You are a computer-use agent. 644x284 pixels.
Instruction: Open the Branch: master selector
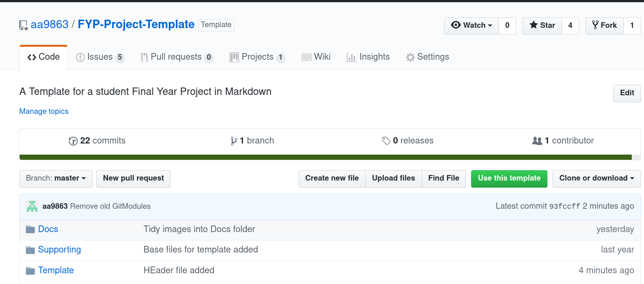point(56,179)
